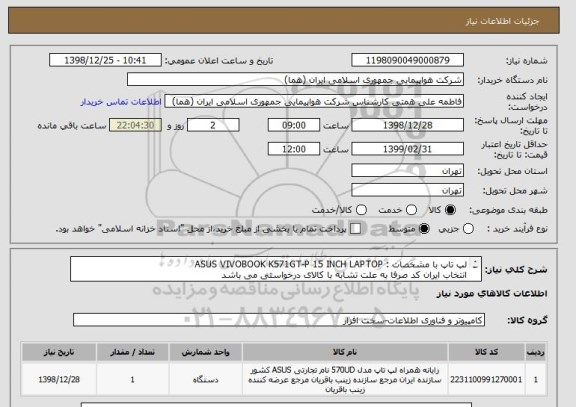Click the buyer organization name field
The image size is (576, 407).
click(x=295, y=79)
